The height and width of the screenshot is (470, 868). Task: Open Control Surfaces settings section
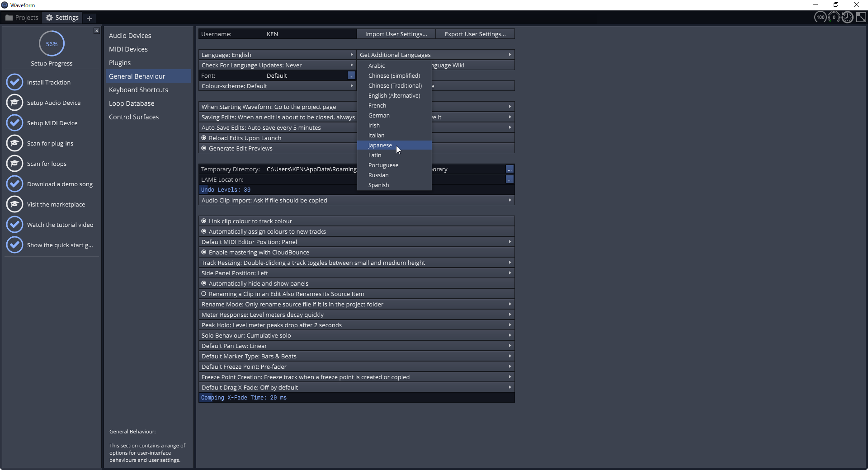149,117
